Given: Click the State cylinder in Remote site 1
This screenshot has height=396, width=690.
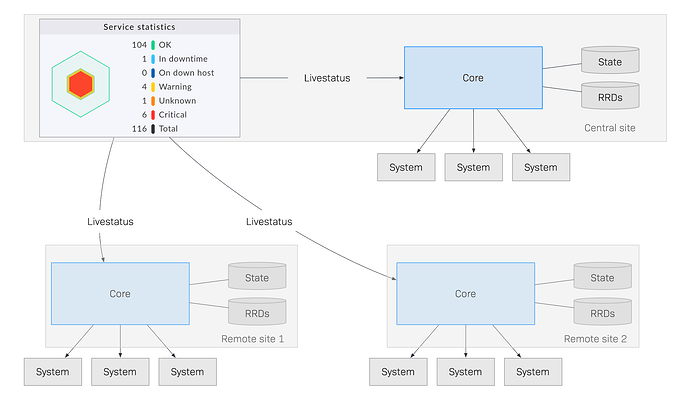Looking at the screenshot, I should coord(257,276).
